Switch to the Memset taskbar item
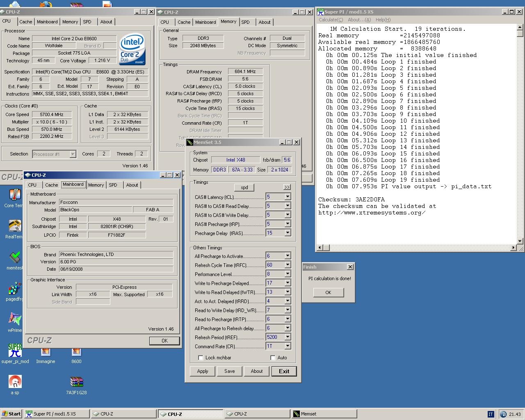 click(323, 414)
